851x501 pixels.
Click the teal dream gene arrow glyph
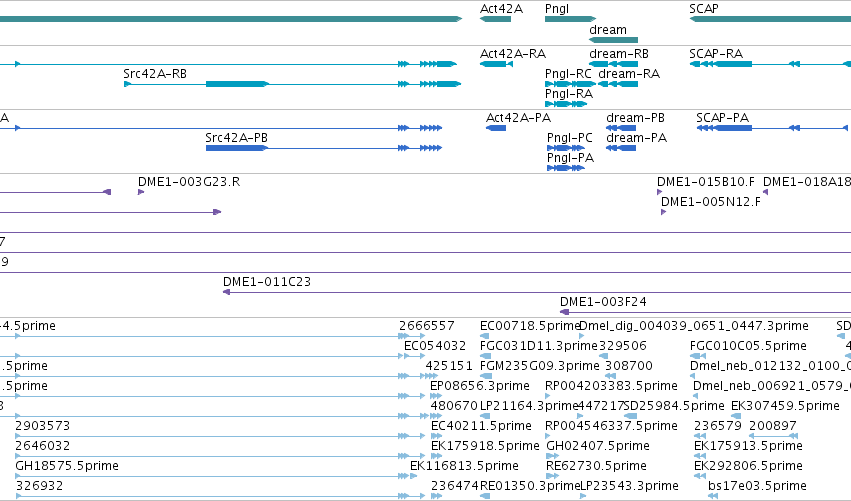pyautogui.click(x=613, y=40)
